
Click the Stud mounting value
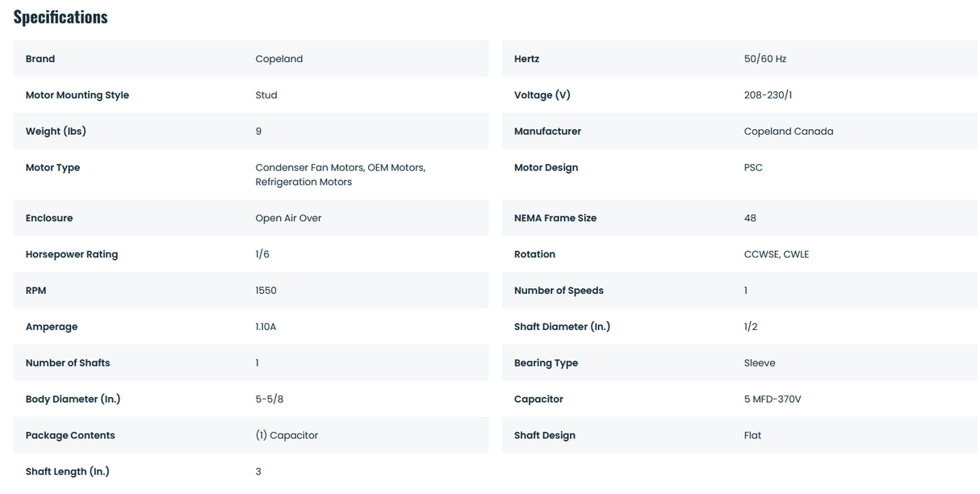tap(266, 95)
